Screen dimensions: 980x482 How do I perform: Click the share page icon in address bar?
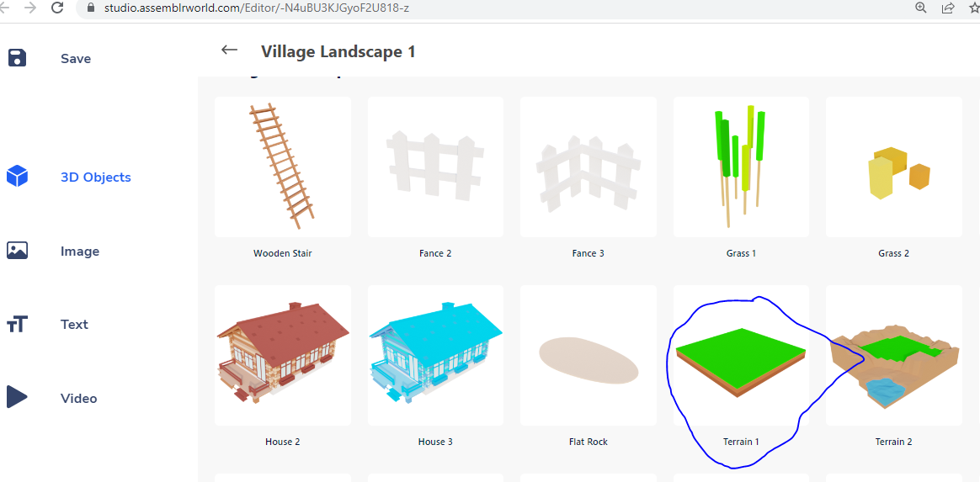948,8
